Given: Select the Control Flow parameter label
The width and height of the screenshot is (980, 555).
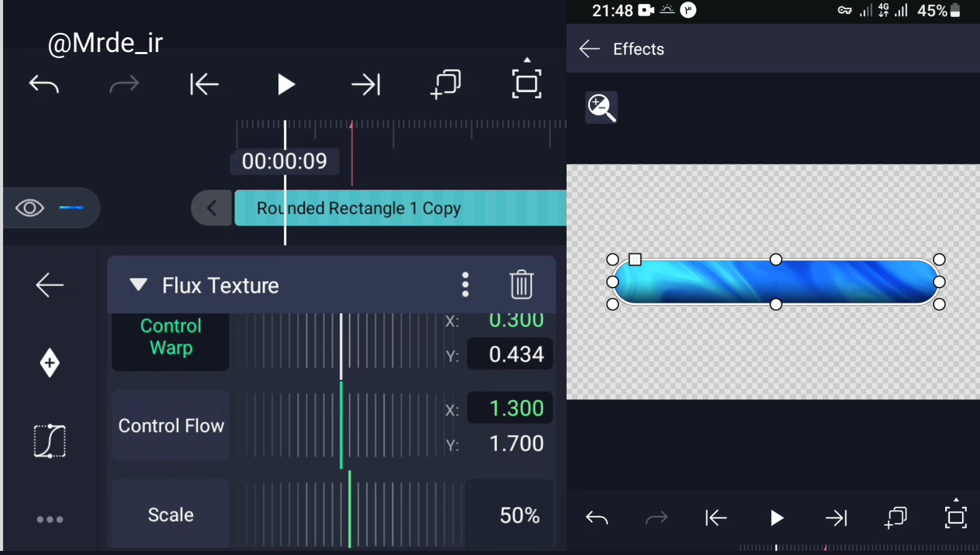Looking at the screenshot, I should pyautogui.click(x=170, y=426).
